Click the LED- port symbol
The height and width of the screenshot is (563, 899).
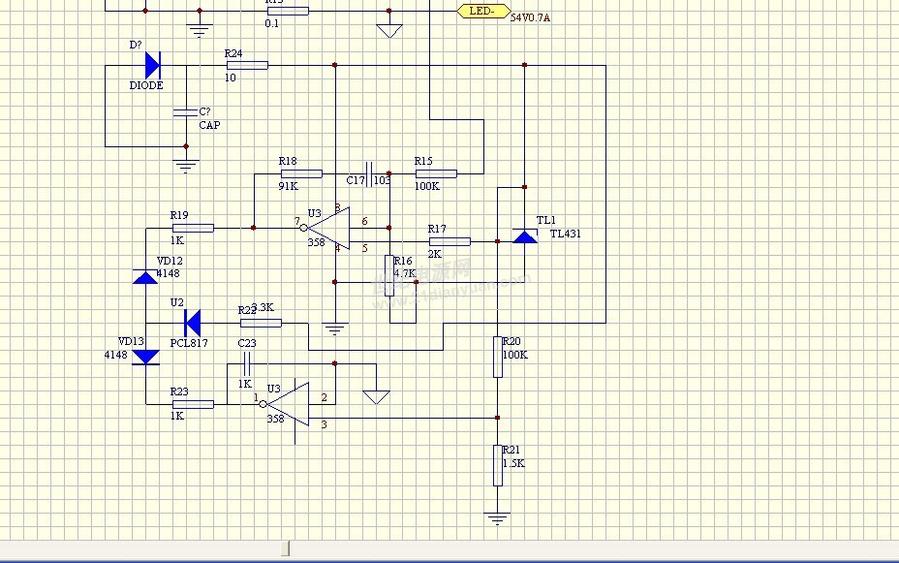point(484,11)
